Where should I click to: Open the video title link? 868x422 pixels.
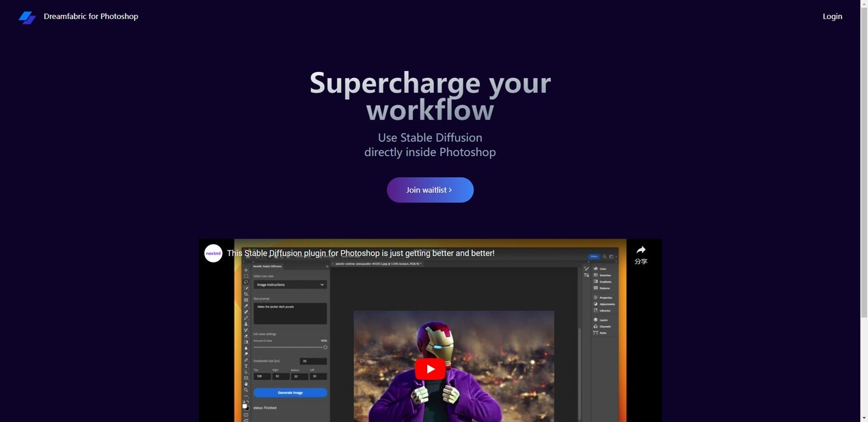click(x=360, y=253)
